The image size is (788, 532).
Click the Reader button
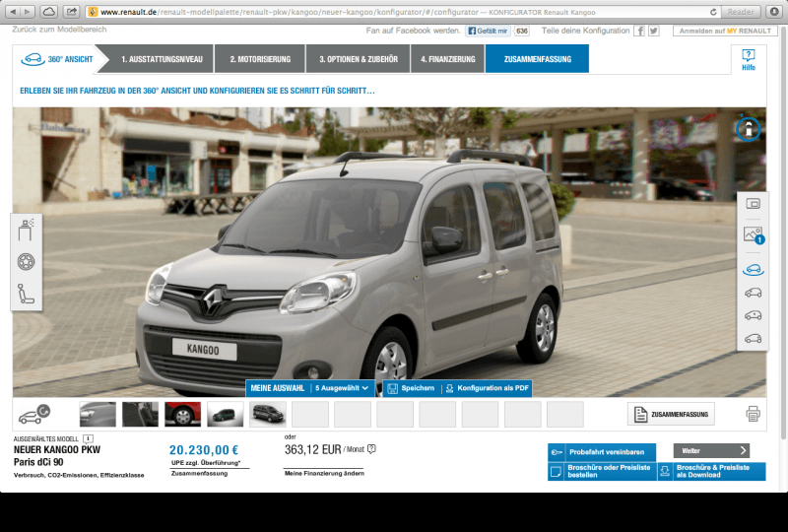coord(741,12)
